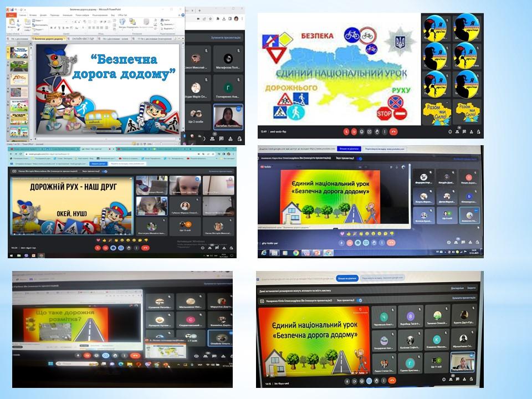Screen dimensions: 532x399
Task: Toggle presentation audio switch in bottom-right Meet
Action: point(360,300)
